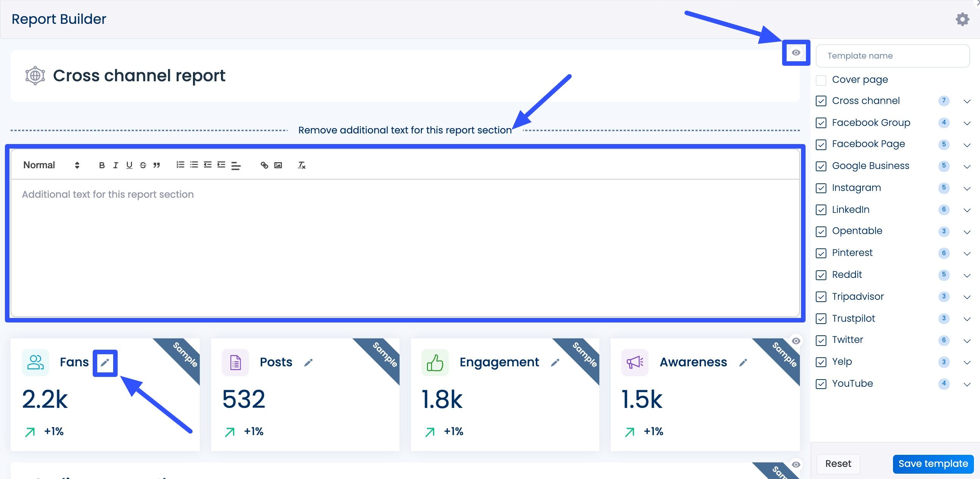The height and width of the screenshot is (479, 980).
Task: Expand the Cross channel section
Action: [x=967, y=101]
